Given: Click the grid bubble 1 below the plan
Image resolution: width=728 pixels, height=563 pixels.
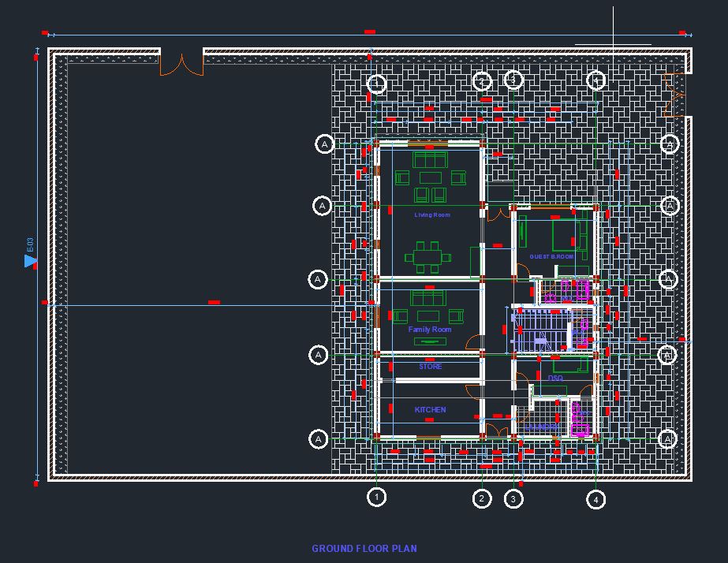Looking at the screenshot, I should [376, 497].
